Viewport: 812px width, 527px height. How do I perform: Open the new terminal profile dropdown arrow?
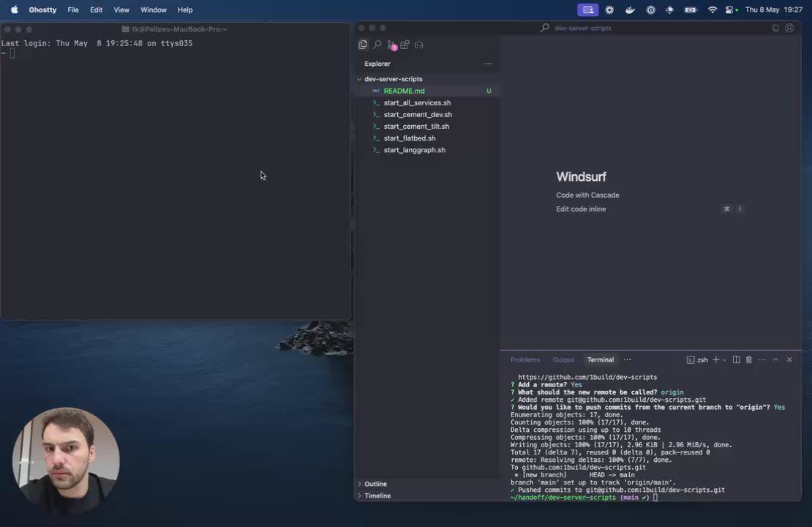click(724, 359)
